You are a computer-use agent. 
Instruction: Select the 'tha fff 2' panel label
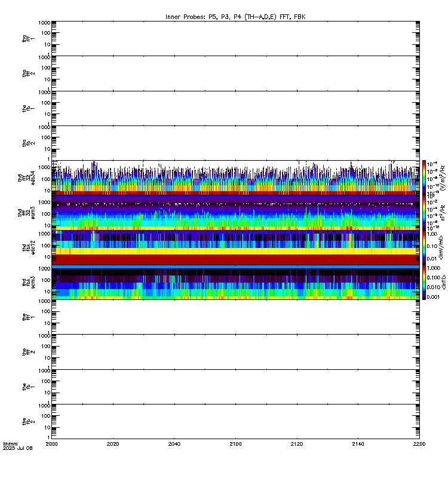click(x=28, y=73)
